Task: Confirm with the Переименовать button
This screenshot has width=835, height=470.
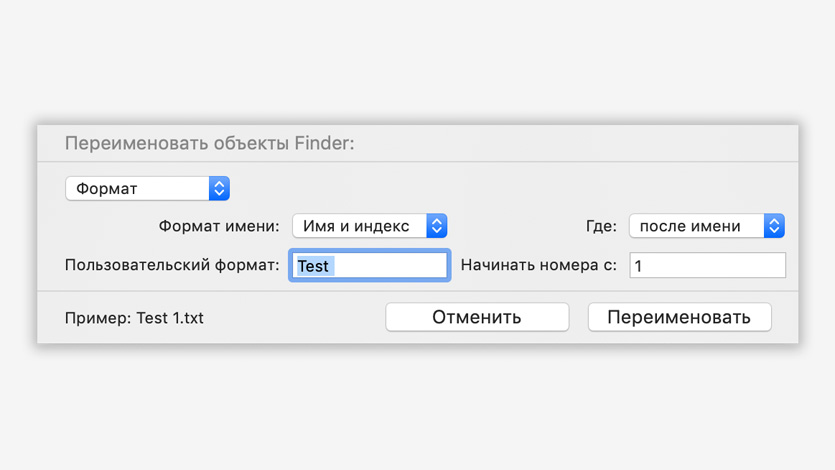Action: coord(679,317)
